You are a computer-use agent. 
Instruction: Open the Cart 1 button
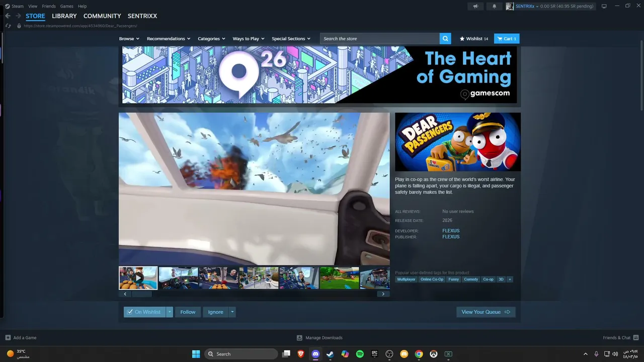tap(507, 39)
